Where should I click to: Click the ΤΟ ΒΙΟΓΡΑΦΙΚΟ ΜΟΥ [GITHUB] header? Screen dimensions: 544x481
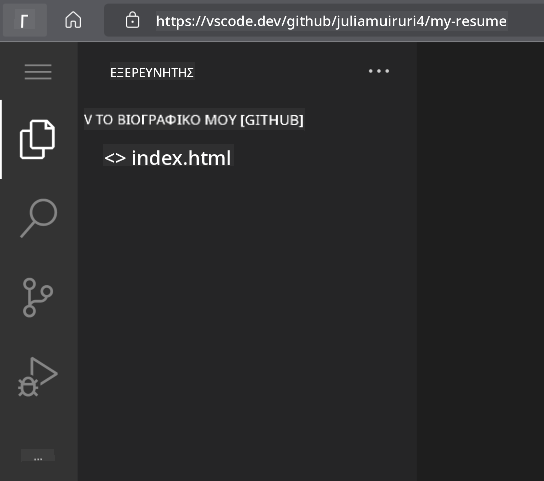point(199,120)
